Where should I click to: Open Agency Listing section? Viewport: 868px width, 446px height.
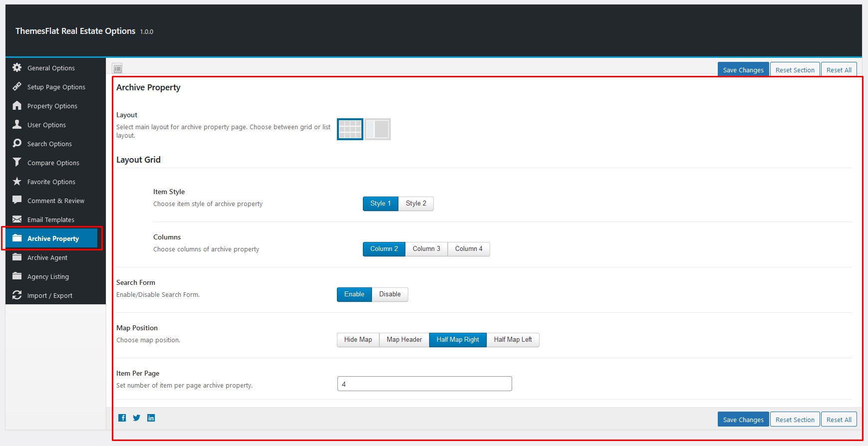click(55, 276)
